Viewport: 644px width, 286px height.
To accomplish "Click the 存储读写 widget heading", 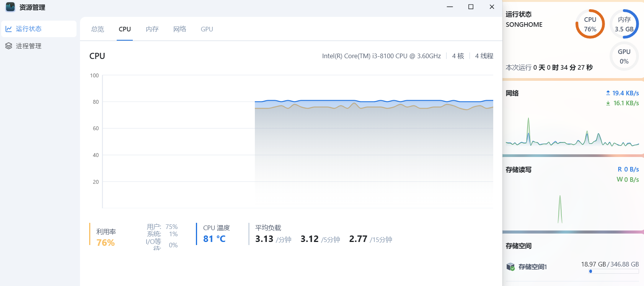I will tap(518, 170).
